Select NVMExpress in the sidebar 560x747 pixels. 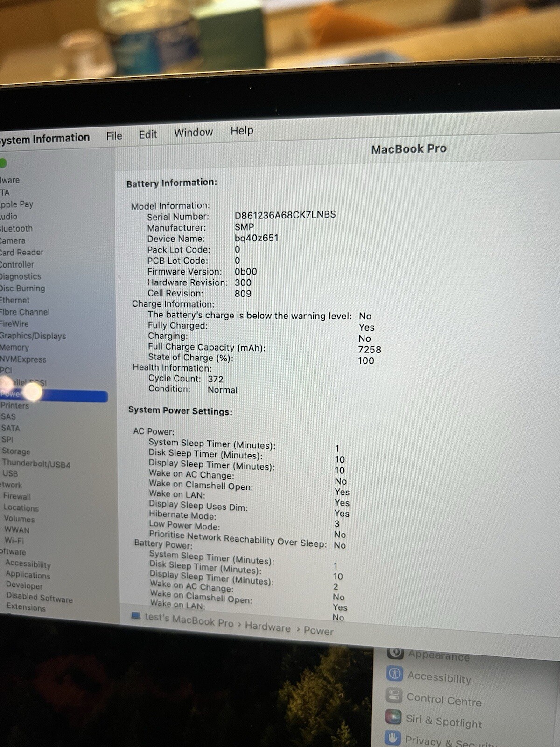[x=23, y=359]
